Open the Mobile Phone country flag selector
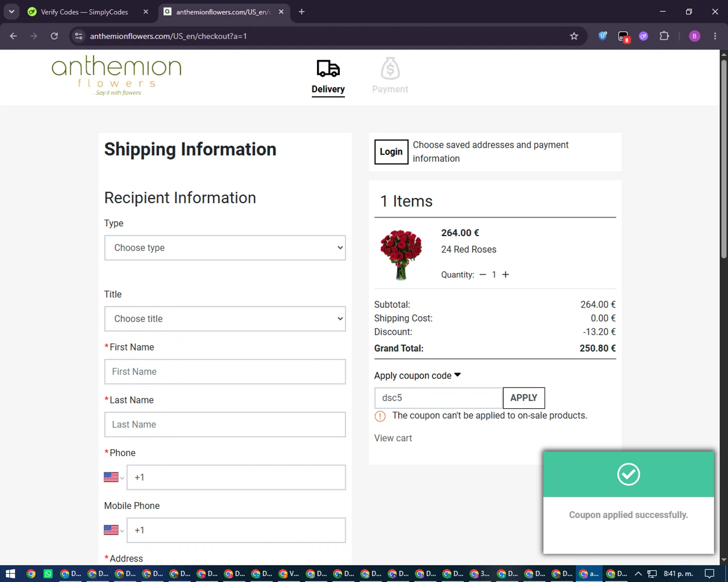Image resolution: width=728 pixels, height=582 pixels. [114, 530]
